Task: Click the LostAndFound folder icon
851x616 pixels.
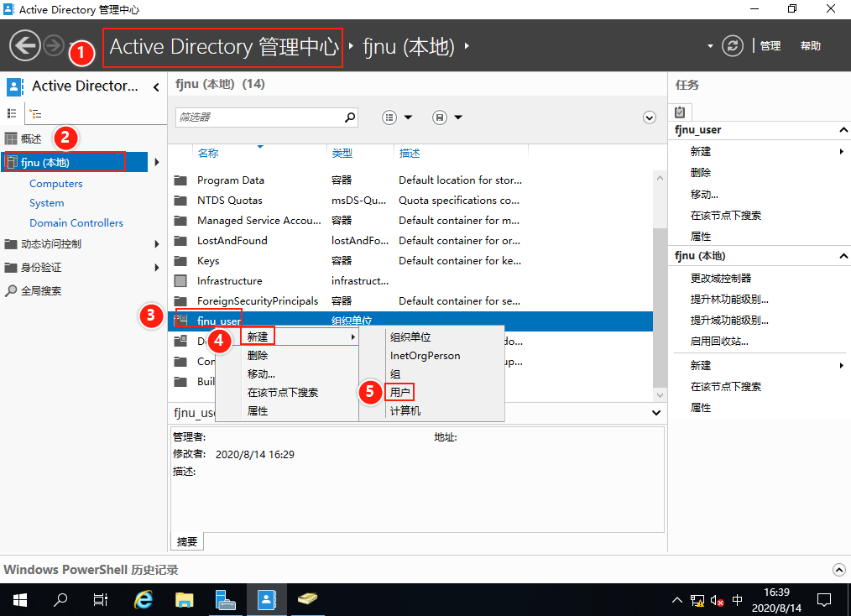Action: click(x=180, y=240)
